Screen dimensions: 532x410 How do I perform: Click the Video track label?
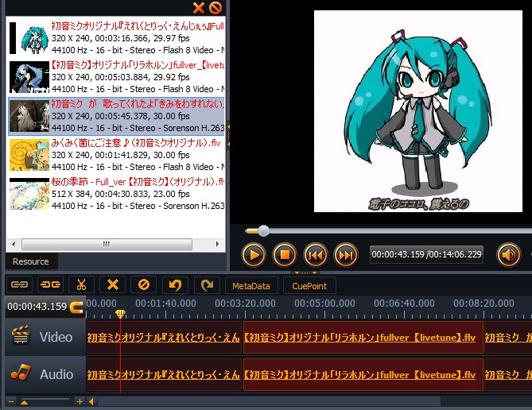[56, 337]
